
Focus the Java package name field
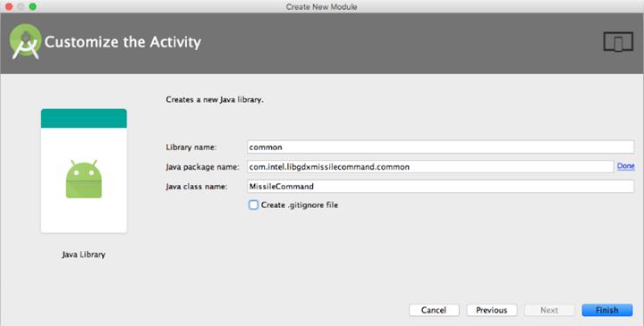[430, 166]
